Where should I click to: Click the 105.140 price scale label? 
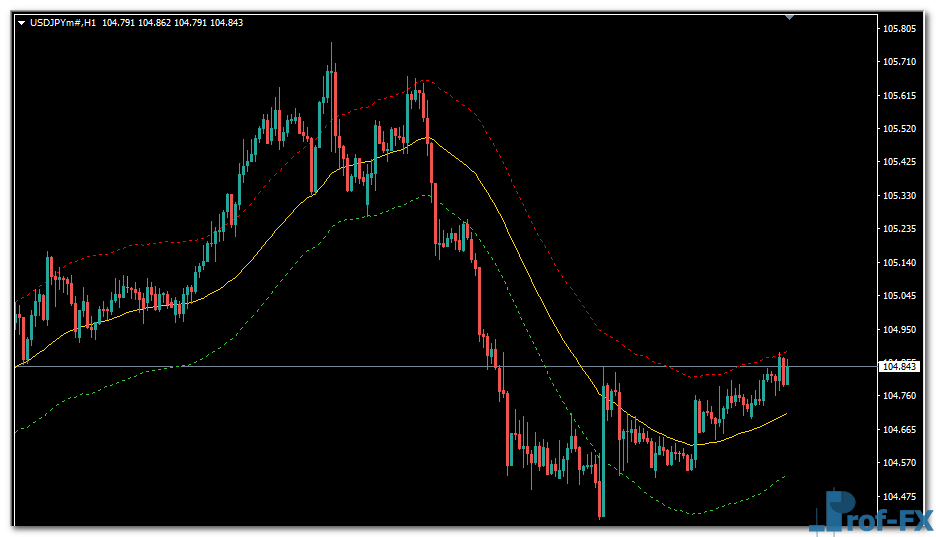pyautogui.click(x=900, y=263)
